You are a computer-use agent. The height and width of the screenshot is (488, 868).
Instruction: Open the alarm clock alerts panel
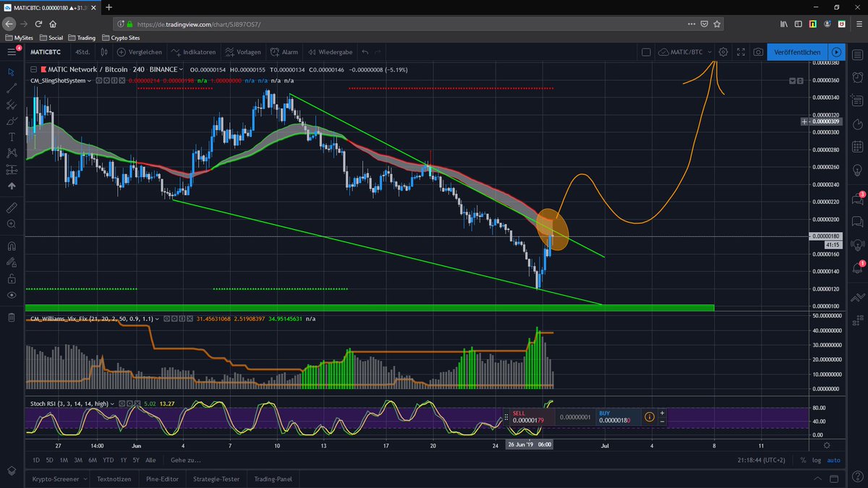857,77
